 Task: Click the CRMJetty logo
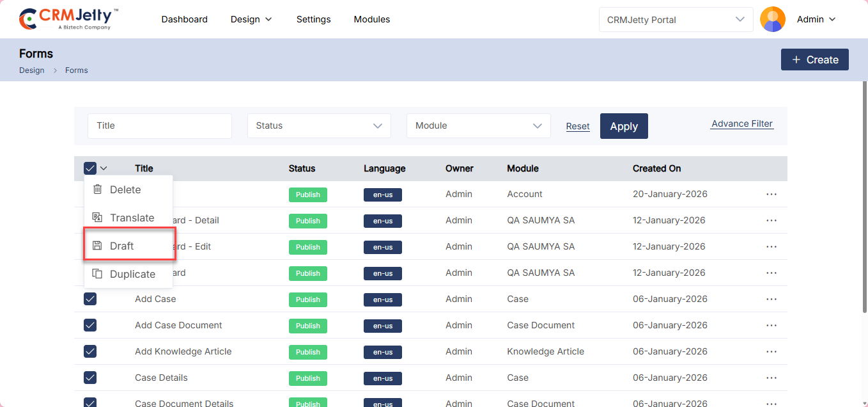tap(68, 19)
